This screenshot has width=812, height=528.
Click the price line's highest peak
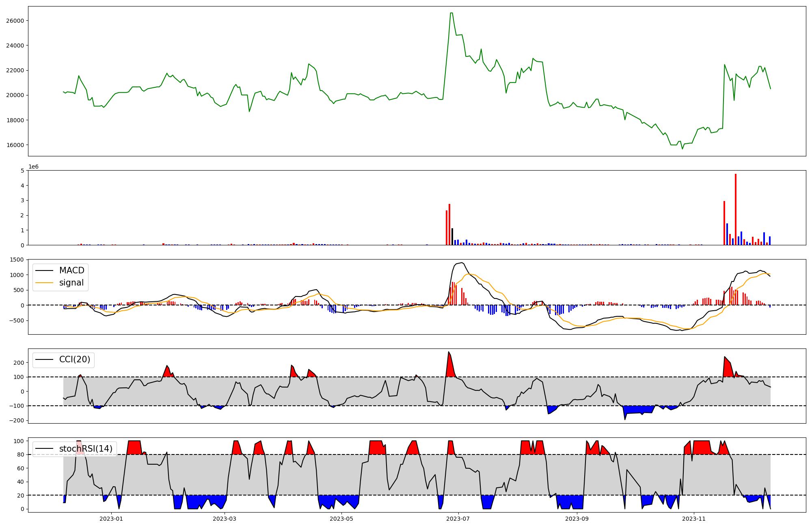coord(451,13)
